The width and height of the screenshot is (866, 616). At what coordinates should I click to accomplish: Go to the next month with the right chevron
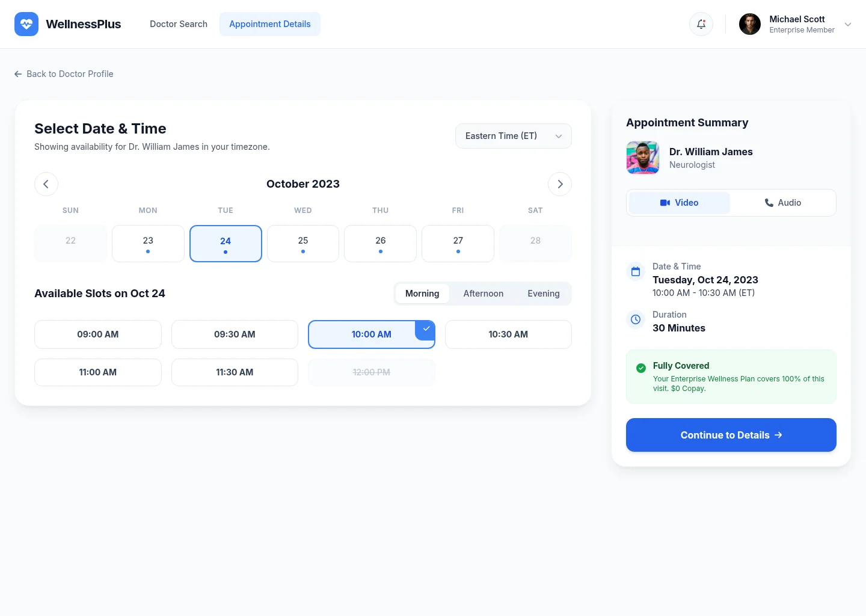point(559,184)
